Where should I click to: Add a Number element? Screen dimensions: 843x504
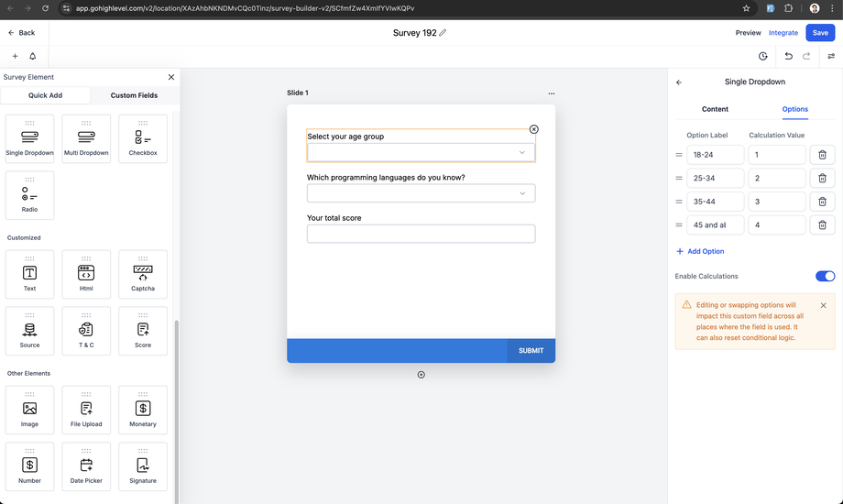click(x=29, y=466)
